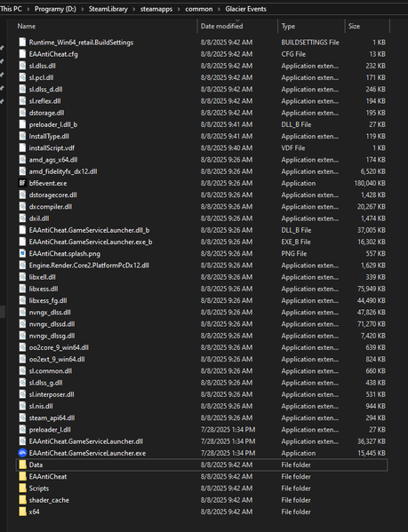The height and width of the screenshot is (532, 408).
Task: Select the EAAntiCheat.splash.png image icon
Action: (x=22, y=253)
